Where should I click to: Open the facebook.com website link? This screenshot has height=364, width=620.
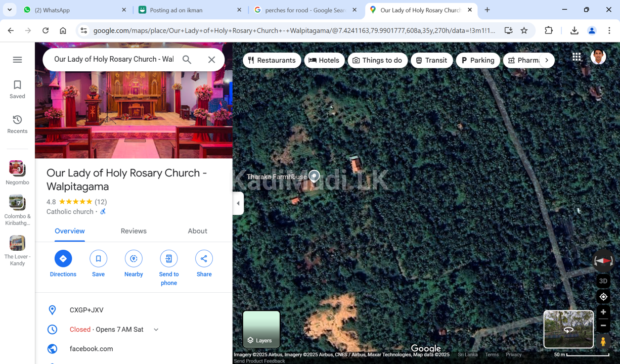click(92, 349)
